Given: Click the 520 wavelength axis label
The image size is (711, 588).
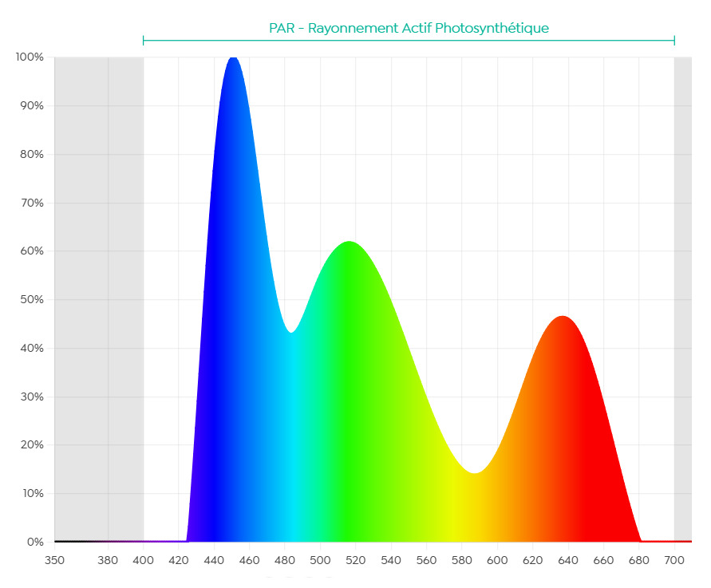Looking at the screenshot, I should (356, 560).
